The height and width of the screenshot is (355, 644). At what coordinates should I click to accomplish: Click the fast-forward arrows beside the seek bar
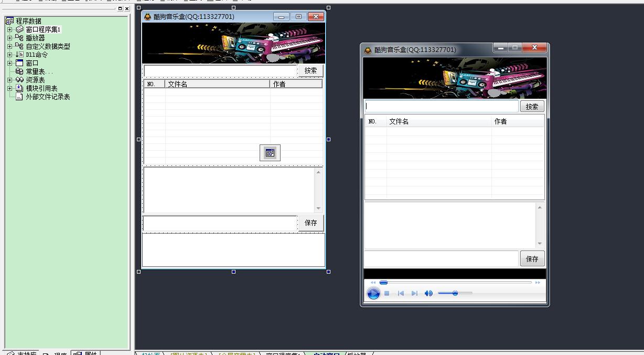[x=538, y=283]
